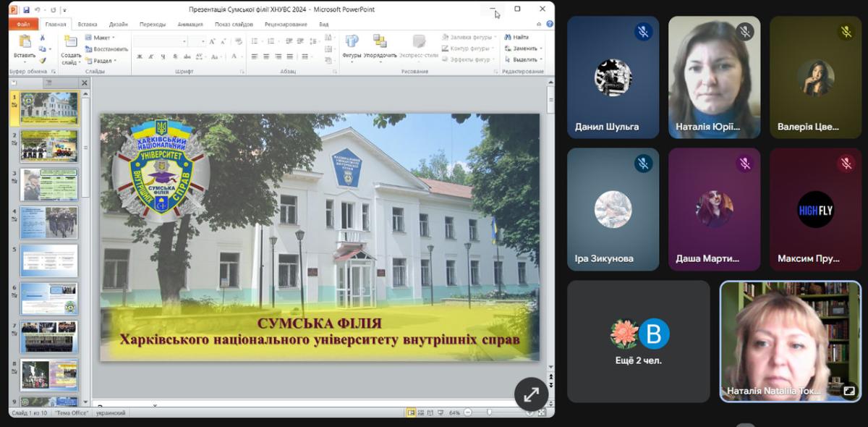This screenshot has height=427, width=868.
Task: Save the presentation from Quick Access toolbar
Action: 27,10
